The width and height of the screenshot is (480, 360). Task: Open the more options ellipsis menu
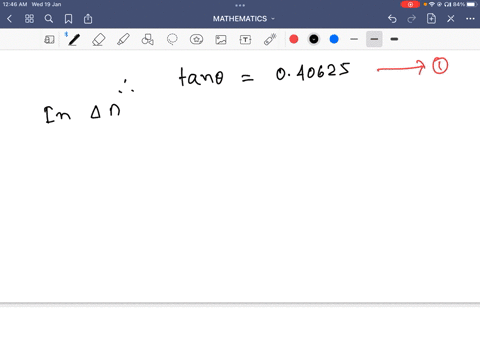point(470,19)
